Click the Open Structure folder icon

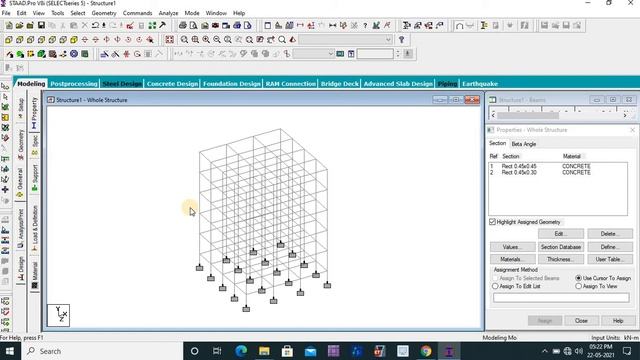(19, 25)
